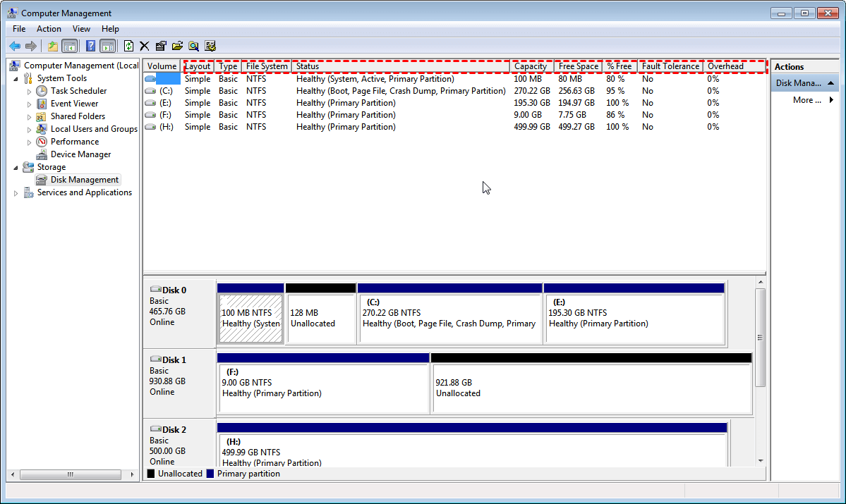Viewport: 846px width, 504px height.
Task: Sort by the File System column header
Action: (x=267, y=66)
